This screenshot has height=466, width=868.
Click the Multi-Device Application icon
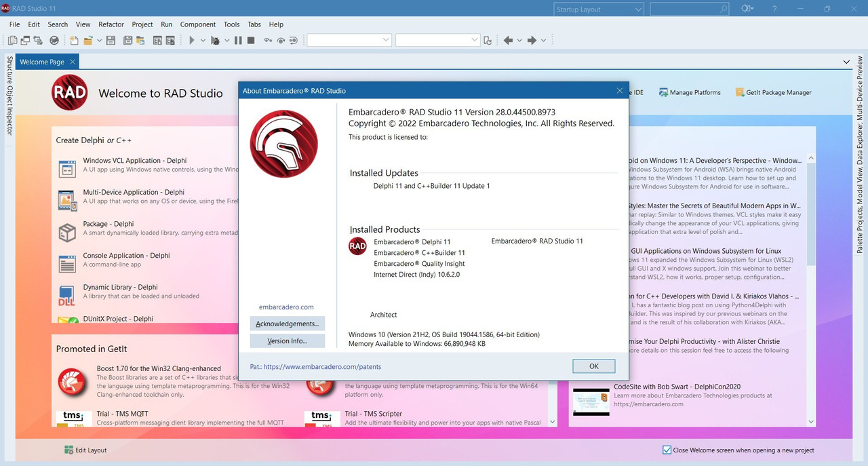(x=67, y=200)
